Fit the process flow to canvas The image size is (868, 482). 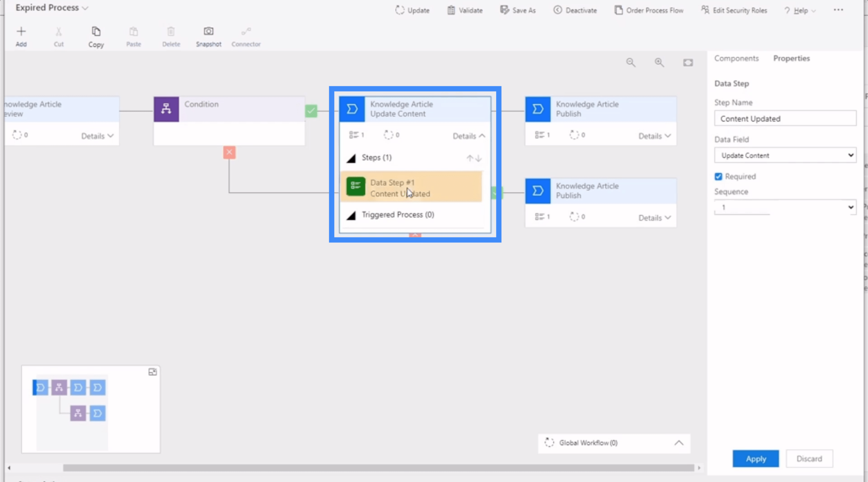[688, 62]
